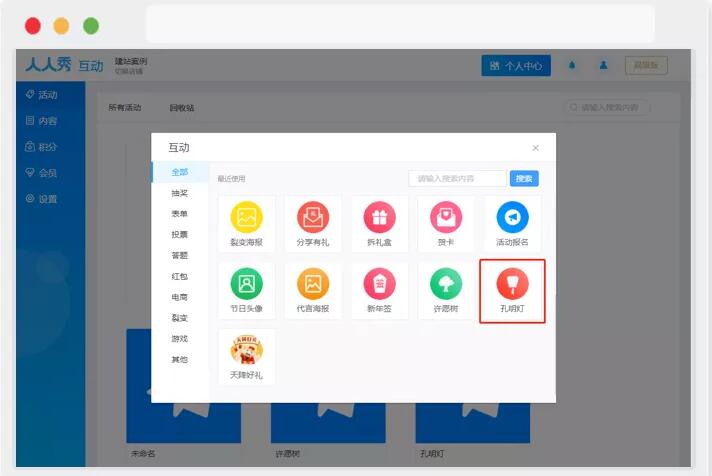Click the highlighted 孔明灯 lantern icon
The image size is (712, 476).
(512, 284)
